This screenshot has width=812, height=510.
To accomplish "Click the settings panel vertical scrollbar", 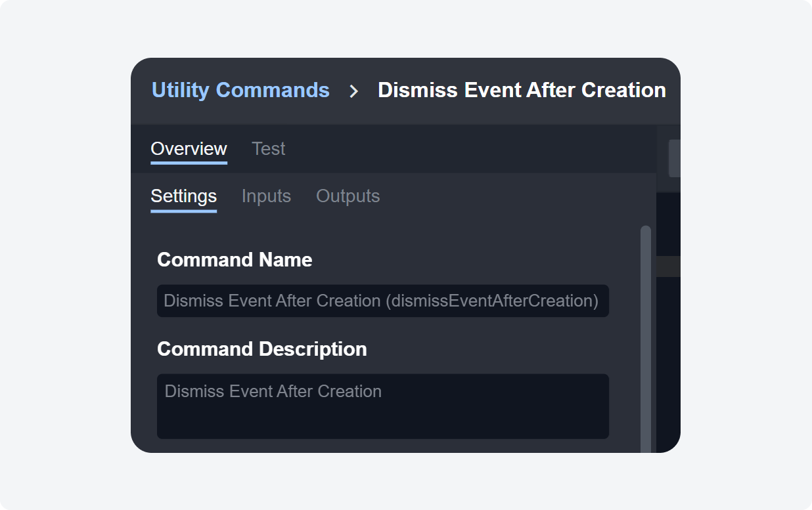I will [x=645, y=328].
